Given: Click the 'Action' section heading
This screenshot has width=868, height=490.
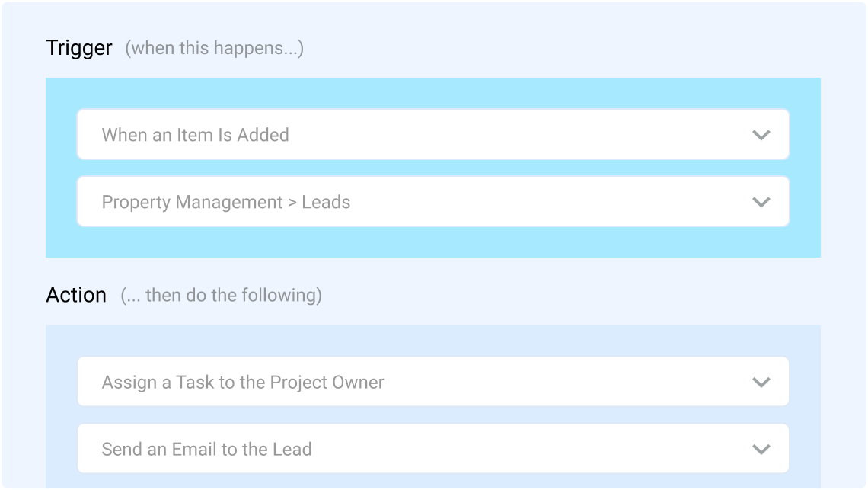Looking at the screenshot, I should click(x=76, y=295).
